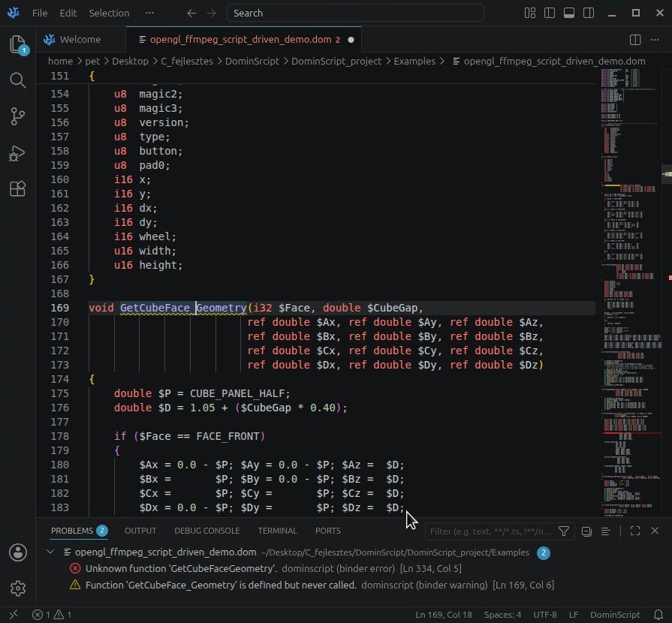Click the CUBE_PANEL_HALF constant on line 175
The image size is (672, 623).
(x=237, y=393)
